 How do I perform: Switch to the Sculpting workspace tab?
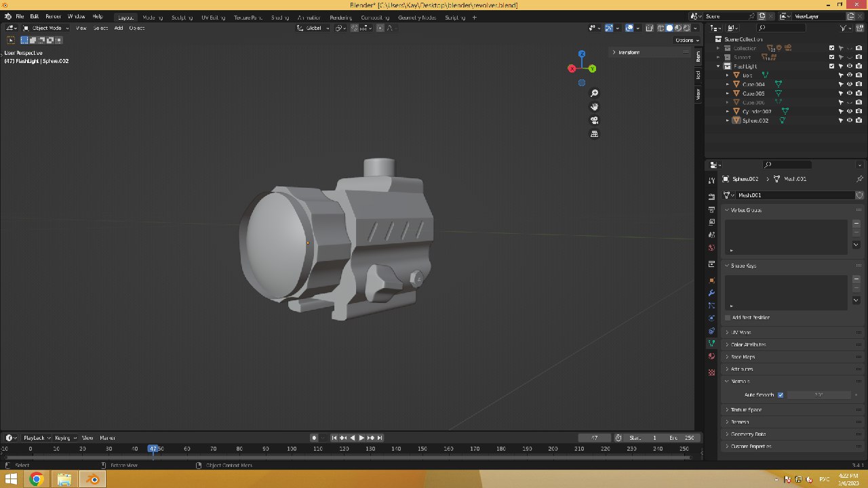point(182,17)
